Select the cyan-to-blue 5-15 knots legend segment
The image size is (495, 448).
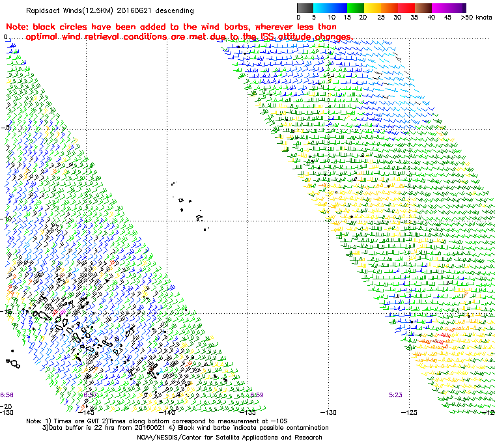[330, 8]
